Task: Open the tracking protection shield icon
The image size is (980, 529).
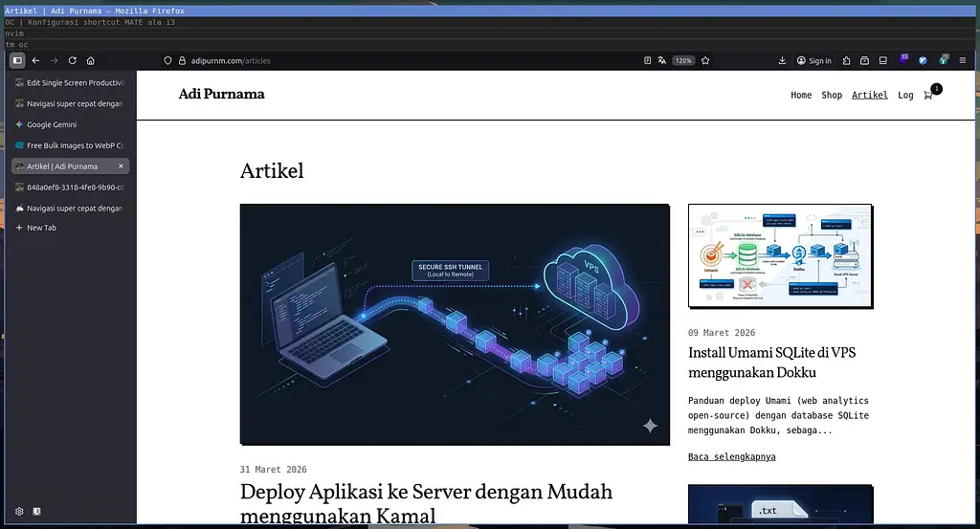Action: [x=168, y=60]
